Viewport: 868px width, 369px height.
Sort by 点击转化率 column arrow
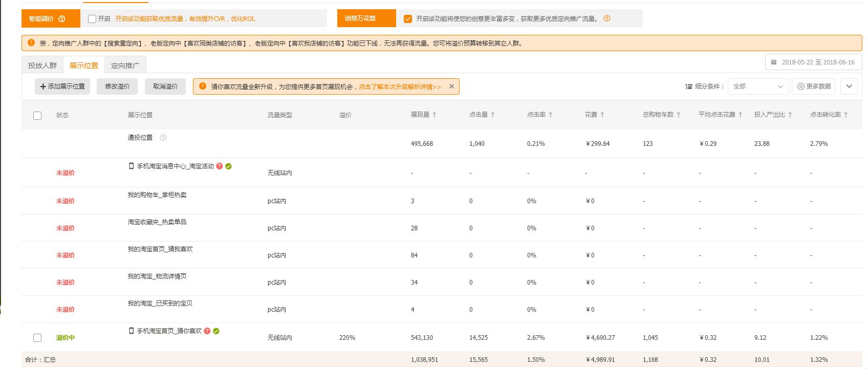(x=846, y=115)
